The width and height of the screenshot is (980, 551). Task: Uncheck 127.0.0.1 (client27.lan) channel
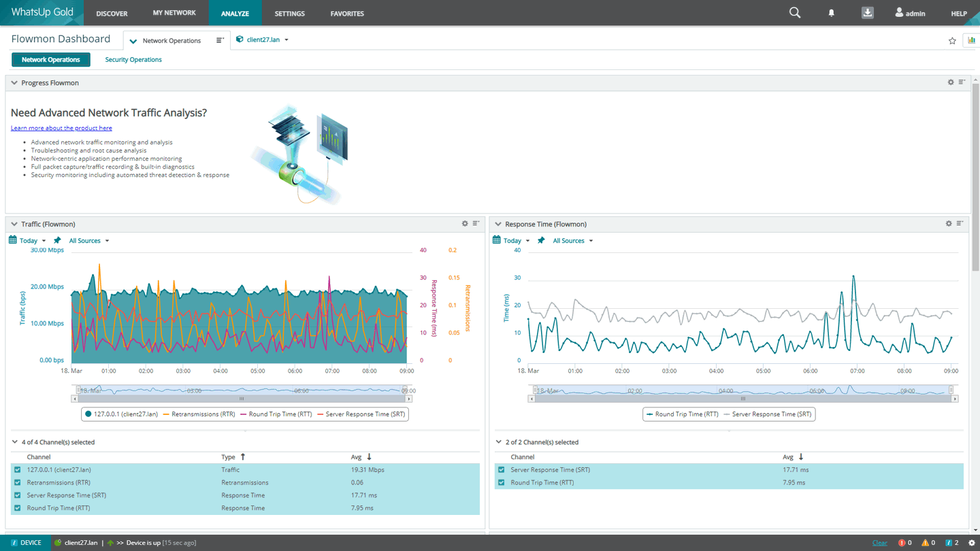click(18, 469)
